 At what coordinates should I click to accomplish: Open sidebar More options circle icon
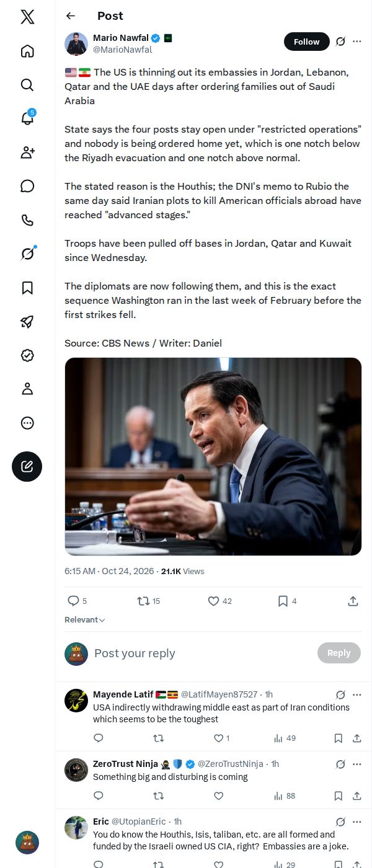tap(27, 423)
